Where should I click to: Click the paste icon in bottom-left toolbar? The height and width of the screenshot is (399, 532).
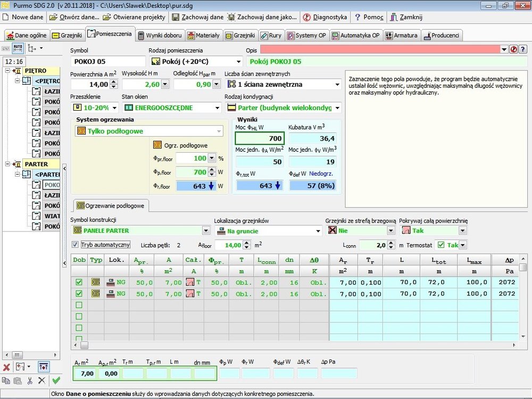pyautogui.click(x=18, y=380)
